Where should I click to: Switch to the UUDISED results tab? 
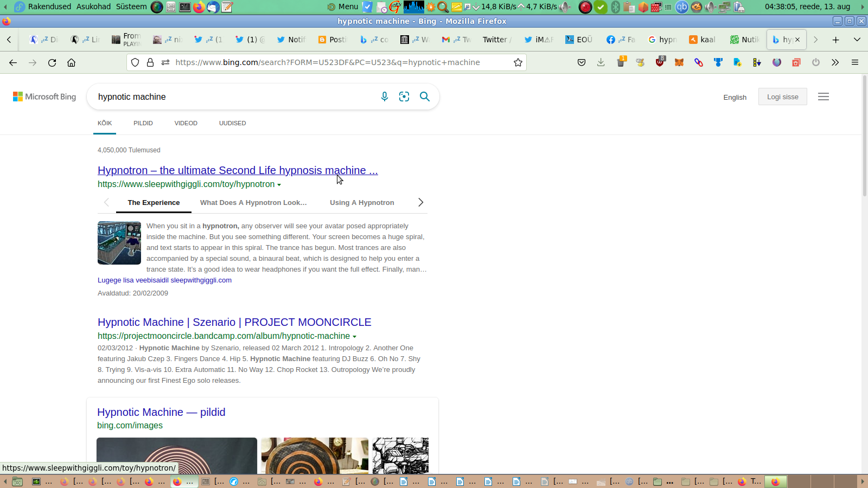click(233, 123)
